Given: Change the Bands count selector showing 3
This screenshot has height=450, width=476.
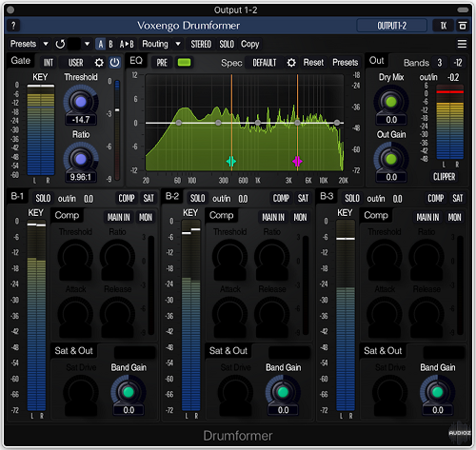Looking at the screenshot, I should click(440, 63).
